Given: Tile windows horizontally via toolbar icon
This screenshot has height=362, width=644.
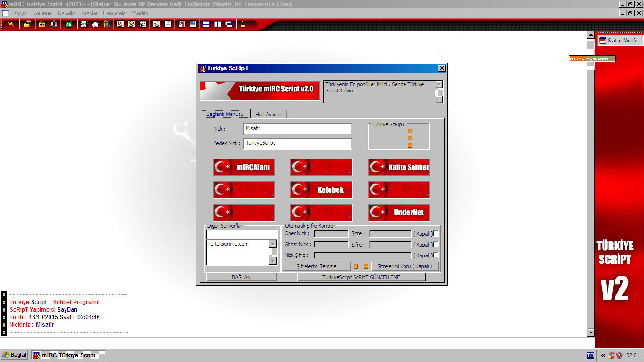Looking at the screenshot, I should (206, 24).
